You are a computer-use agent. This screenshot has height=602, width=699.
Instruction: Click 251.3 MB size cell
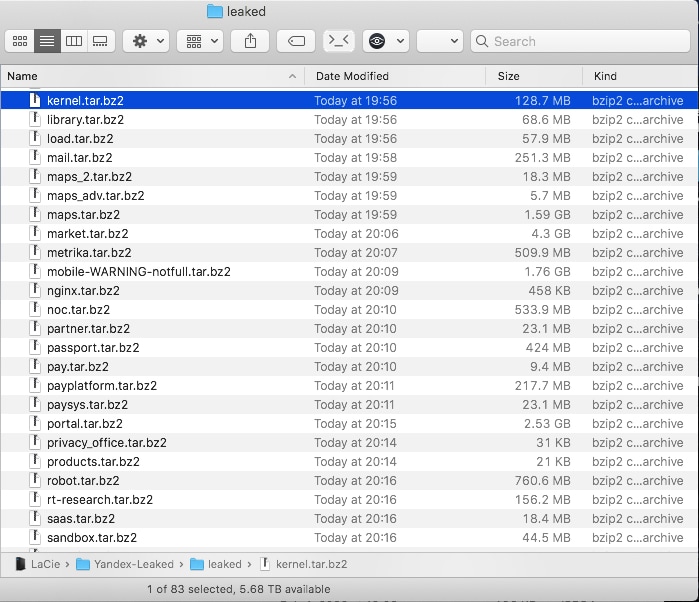543,157
